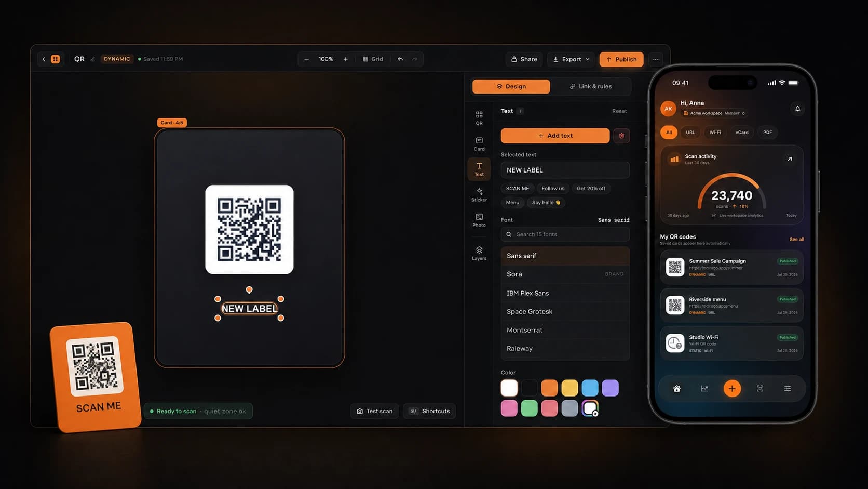
Task: Open the 100% zoom level menu
Action: [x=326, y=59]
